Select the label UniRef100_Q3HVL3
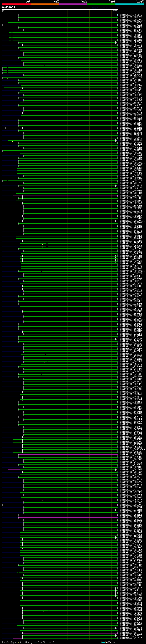Image resolution: width=146 pixels, height=644 pixels. 131,301
